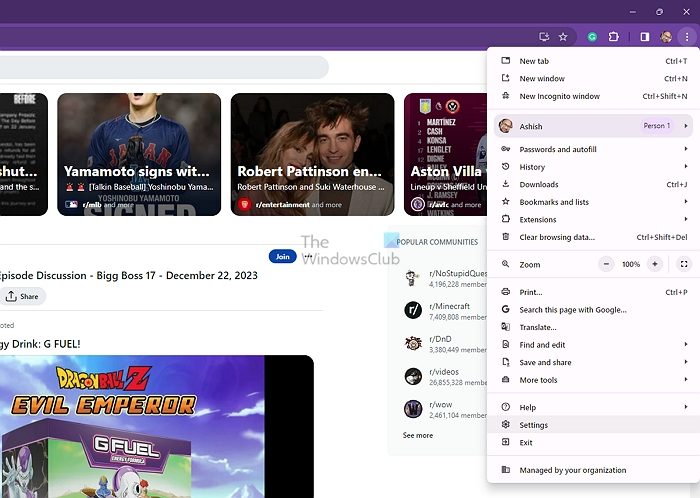Select New window from the menu
The width and height of the screenshot is (700, 498).
click(x=594, y=79)
